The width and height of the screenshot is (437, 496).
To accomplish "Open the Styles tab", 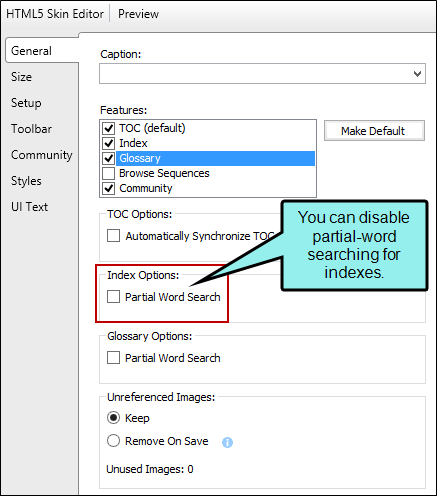I will point(26,181).
